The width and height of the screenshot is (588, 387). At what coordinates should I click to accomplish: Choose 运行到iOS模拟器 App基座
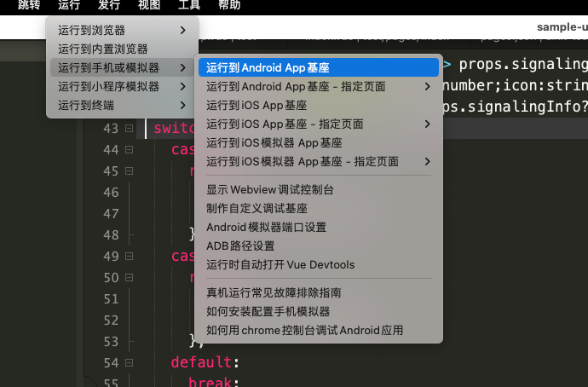coord(319,142)
